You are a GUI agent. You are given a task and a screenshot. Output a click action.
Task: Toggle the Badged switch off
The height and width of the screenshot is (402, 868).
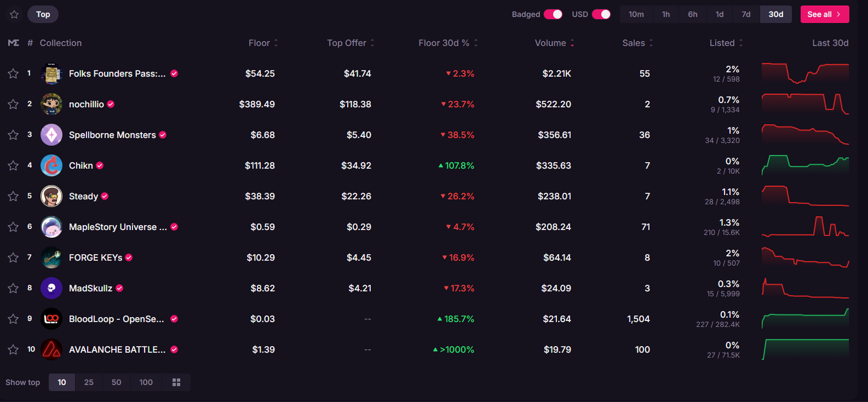coord(553,14)
